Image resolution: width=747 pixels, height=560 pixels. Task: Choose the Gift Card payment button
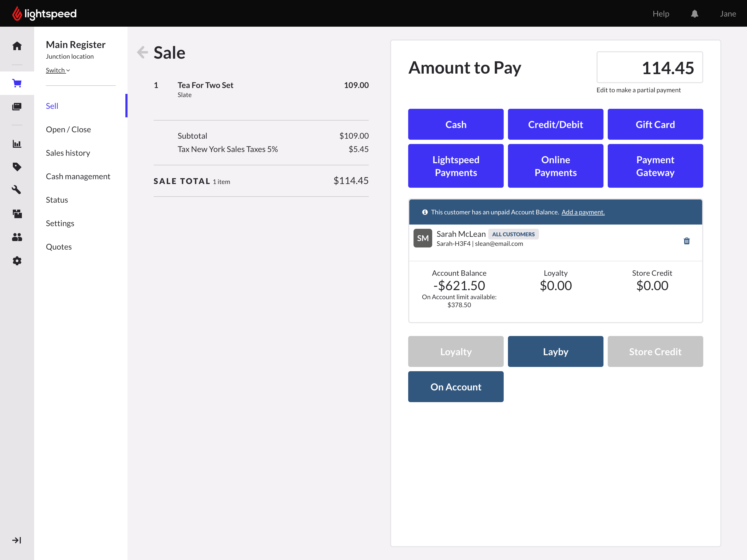[655, 124]
